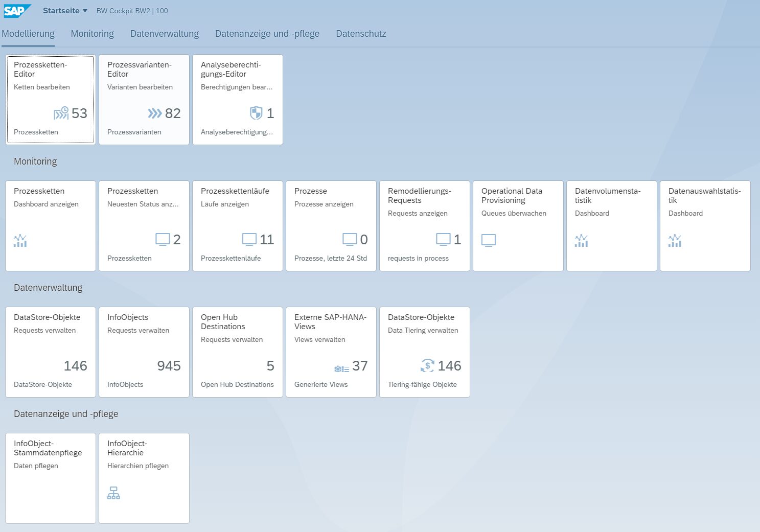Open Open Hub Destinations tile

coord(237,352)
